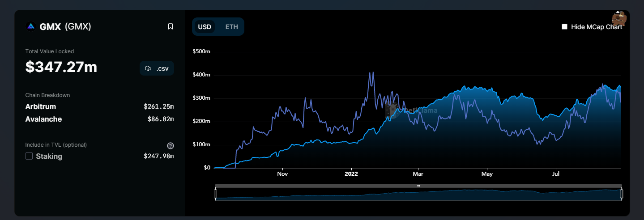644x220 pixels.
Task: Check the Hide MCap Chart checkbox
Action: point(565,27)
